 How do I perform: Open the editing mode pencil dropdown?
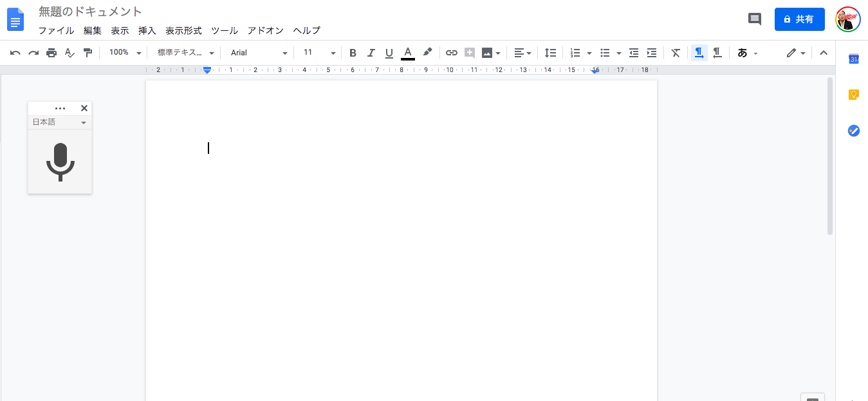click(796, 53)
